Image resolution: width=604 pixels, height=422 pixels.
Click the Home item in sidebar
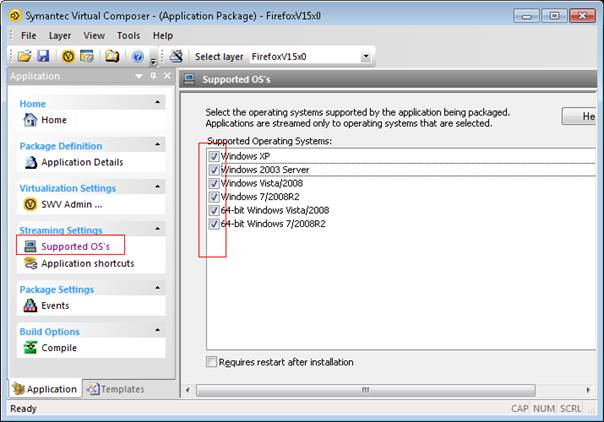tap(54, 120)
